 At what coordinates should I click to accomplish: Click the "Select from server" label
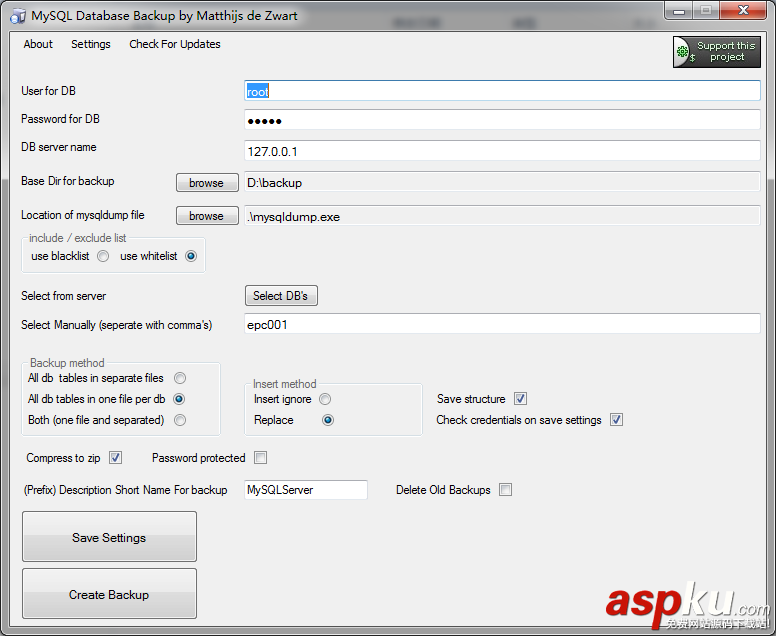tap(63, 296)
